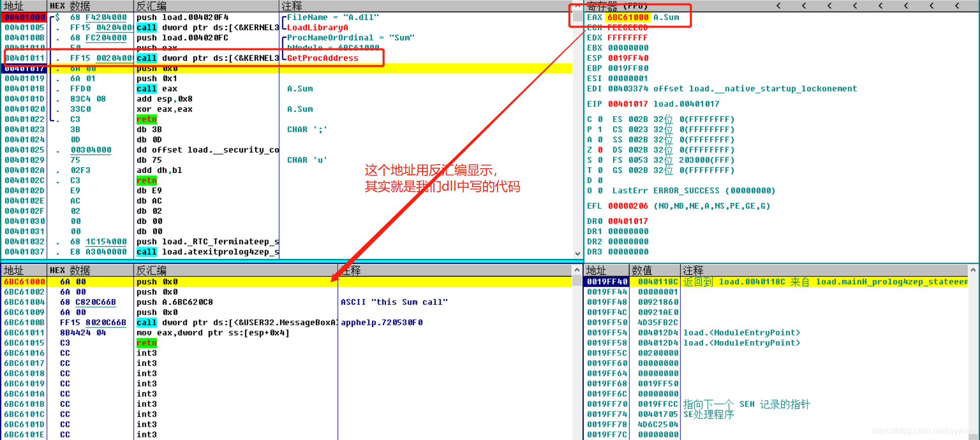980x440 pixels.
Task: Click the FS segment register value 0053
Action: point(638,160)
